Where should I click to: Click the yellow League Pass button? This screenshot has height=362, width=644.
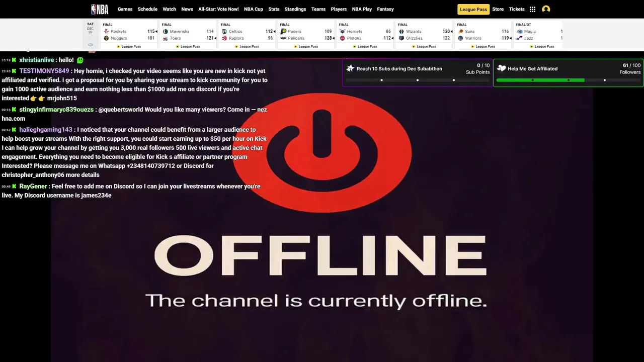[473, 9]
